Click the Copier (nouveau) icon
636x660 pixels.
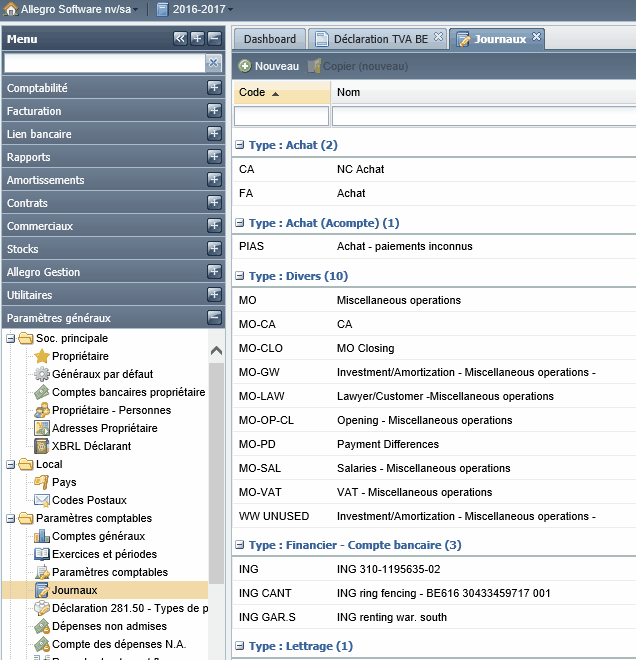tap(314, 66)
